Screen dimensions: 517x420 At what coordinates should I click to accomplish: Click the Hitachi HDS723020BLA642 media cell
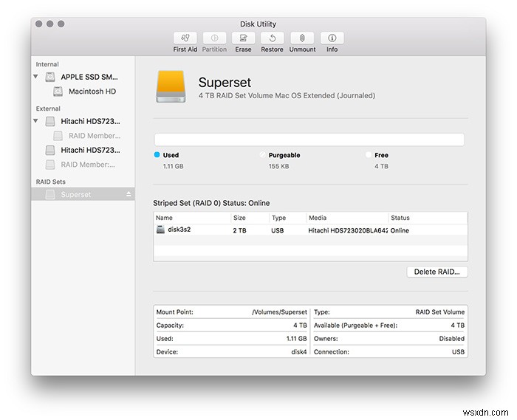pos(348,230)
